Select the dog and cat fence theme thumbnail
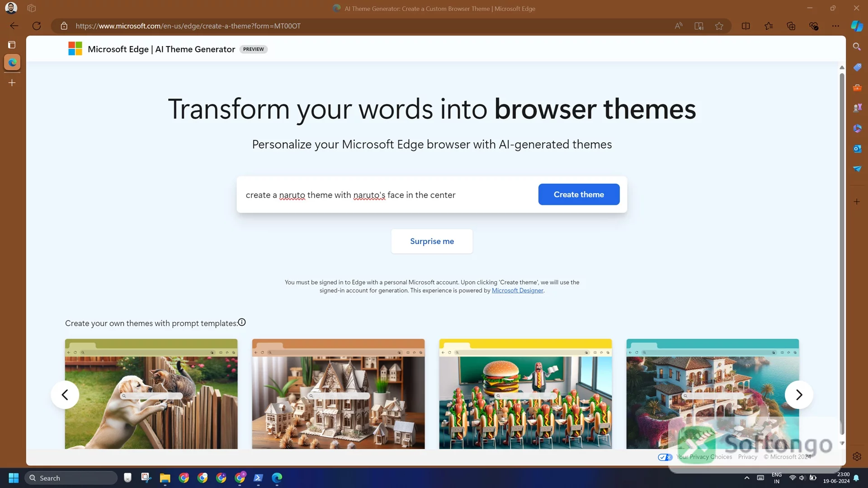This screenshot has height=488, width=868. pos(151,394)
